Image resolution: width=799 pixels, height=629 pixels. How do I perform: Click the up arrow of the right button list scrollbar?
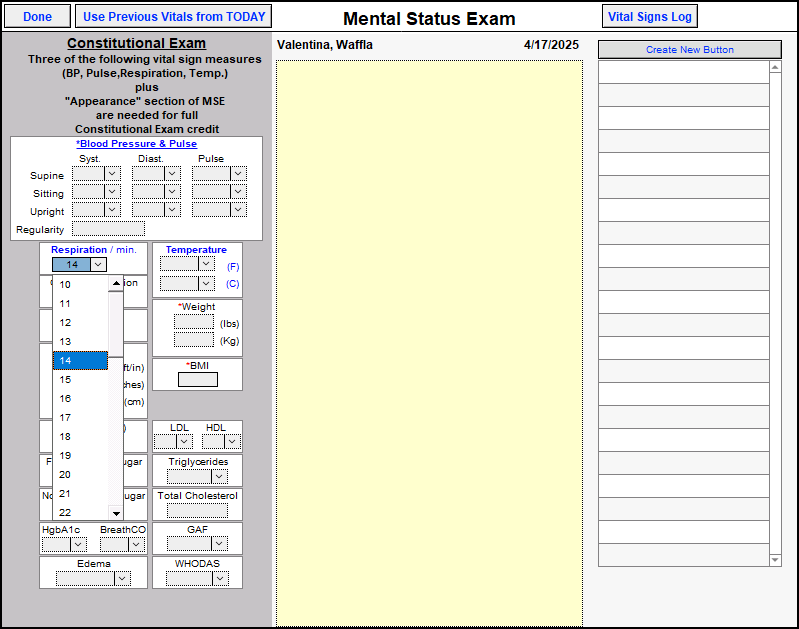(x=775, y=67)
